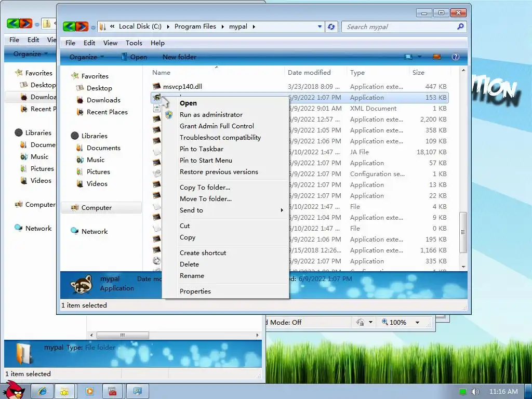532x399 pixels.
Task: Click Program Files in the address bar
Action: pos(195,26)
